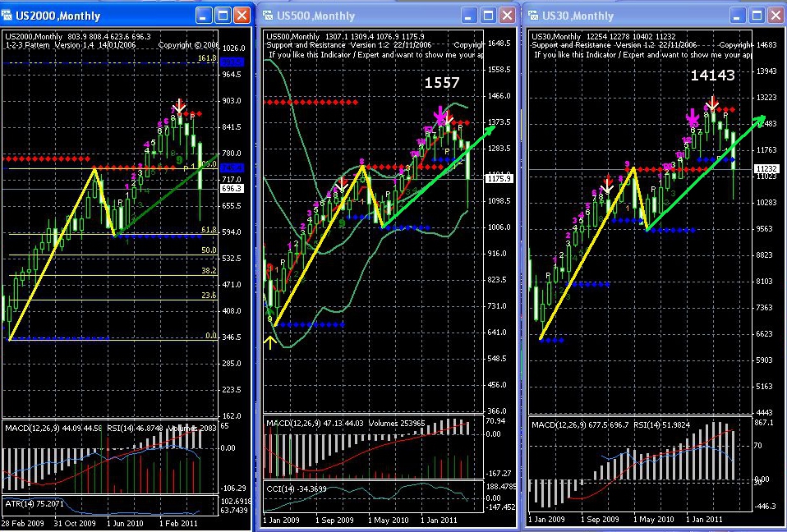This screenshot has height=532, width=787.
Task: Click the 1557 text label on US500 chart
Action: pos(442,83)
